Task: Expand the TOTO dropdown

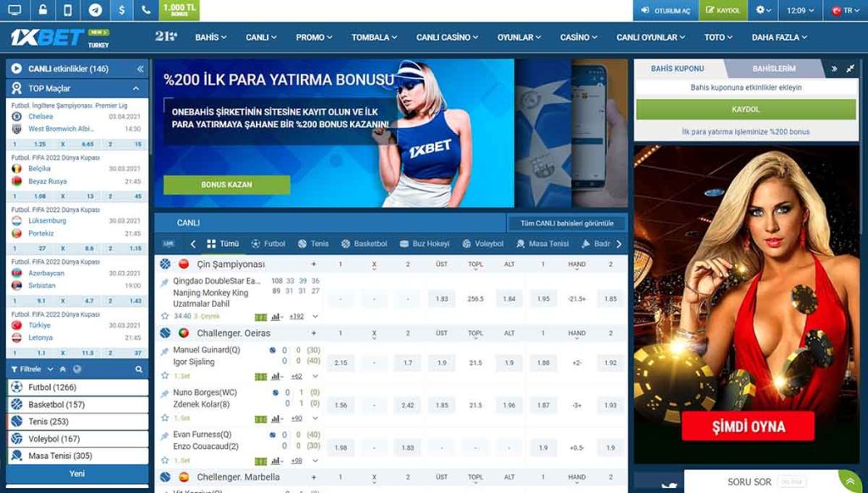Action: 718,37
